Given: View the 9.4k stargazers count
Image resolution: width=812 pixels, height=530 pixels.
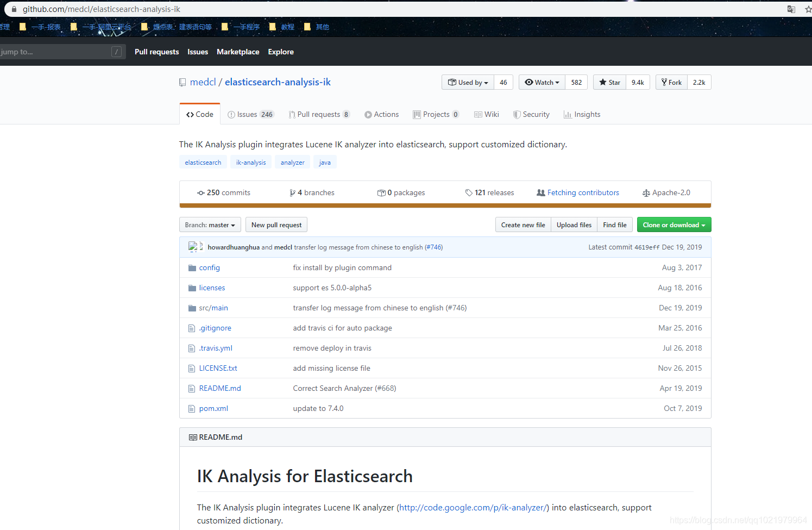Looking at the screenshot, I should click(638, 82).
